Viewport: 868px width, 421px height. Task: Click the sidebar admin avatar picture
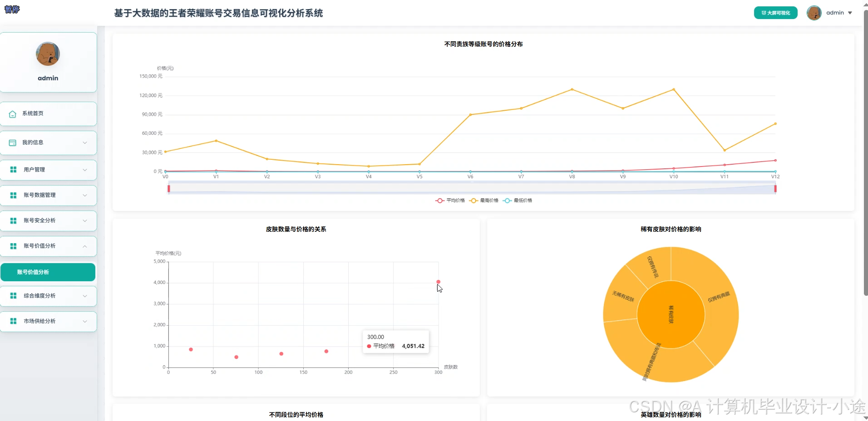pyautogui.click(x=48, y=54)
